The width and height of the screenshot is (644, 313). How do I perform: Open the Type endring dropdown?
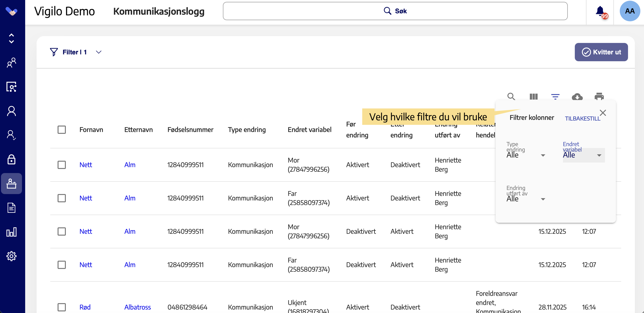(526, 155)
